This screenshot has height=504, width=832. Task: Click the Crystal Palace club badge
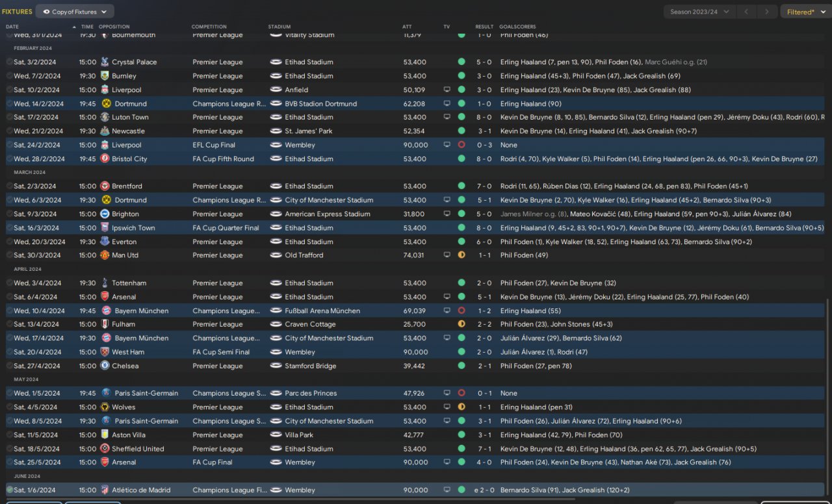(x=105, y=62)
